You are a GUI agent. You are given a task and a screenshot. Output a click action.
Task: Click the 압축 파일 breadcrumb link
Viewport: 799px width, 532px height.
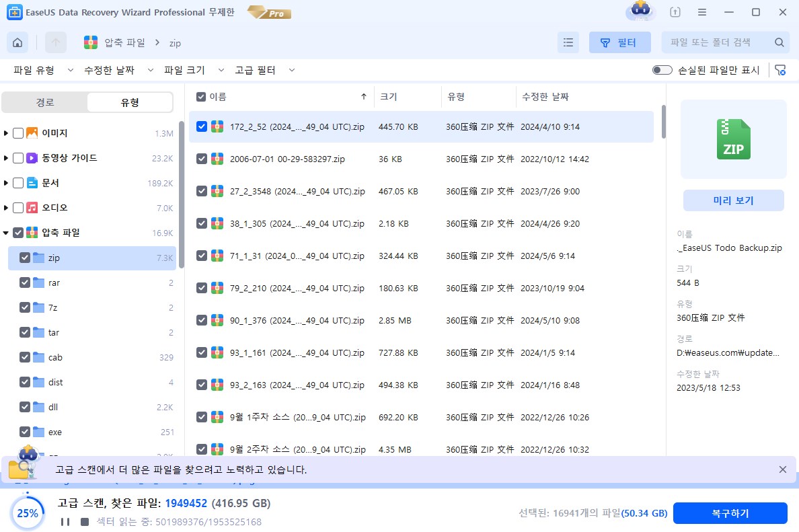click(x=125, y=43)
